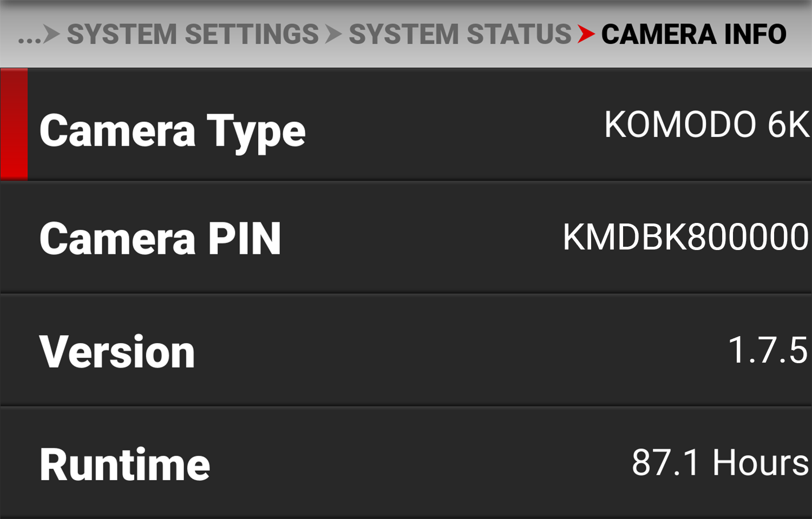Select the Camera PIN label

point(160,239)
